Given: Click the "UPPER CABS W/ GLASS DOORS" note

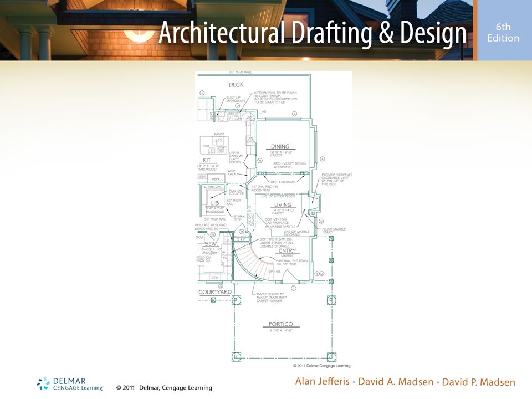Looking at the screenshot, I should tap(235, 157).
